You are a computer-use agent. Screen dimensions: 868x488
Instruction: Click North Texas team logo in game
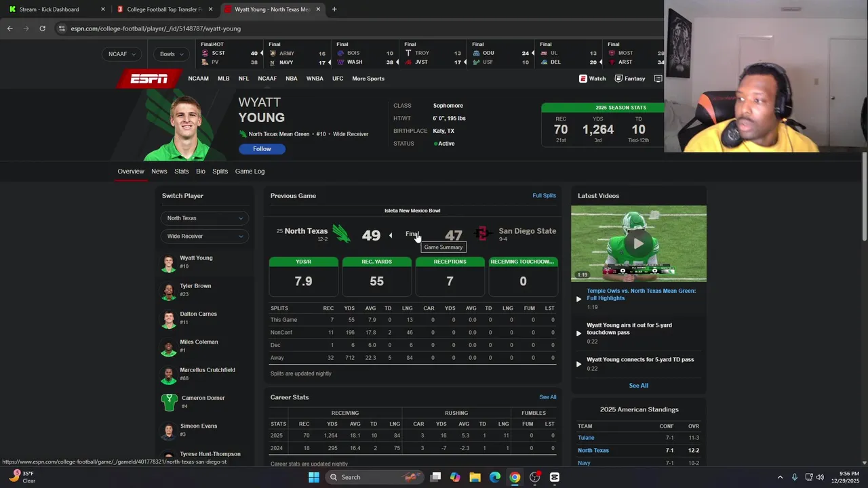pyautogui.click(x=341, y=235)
